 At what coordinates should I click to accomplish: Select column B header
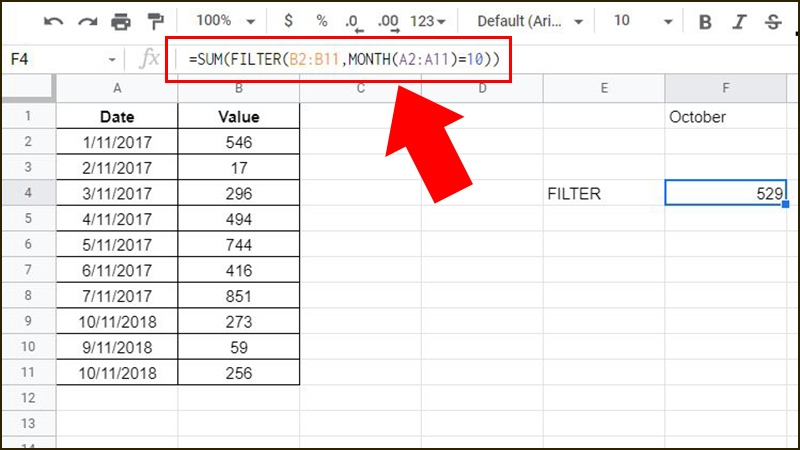(238, 89)
